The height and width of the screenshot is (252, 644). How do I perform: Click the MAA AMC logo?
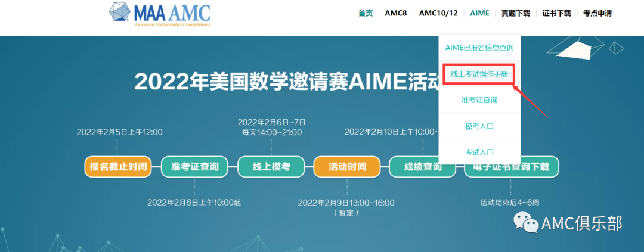tap(160, 14)
